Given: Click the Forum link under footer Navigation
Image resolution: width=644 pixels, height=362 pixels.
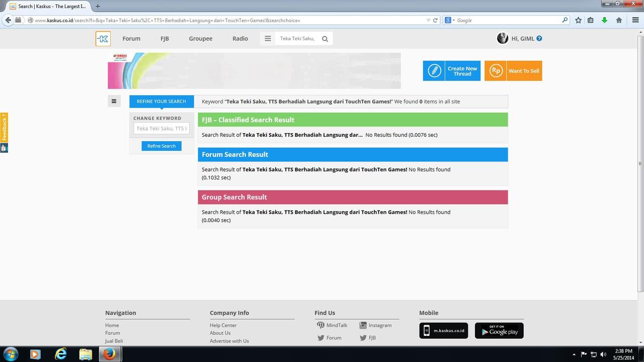Looking at the screenshot, I should pos(112,333).
